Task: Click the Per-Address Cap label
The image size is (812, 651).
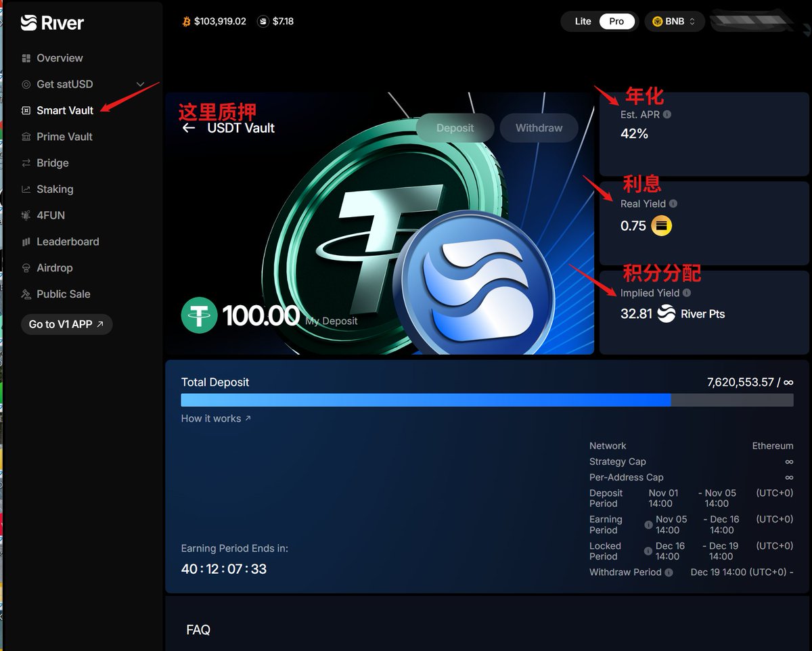Action: click(x=627, y=477)
